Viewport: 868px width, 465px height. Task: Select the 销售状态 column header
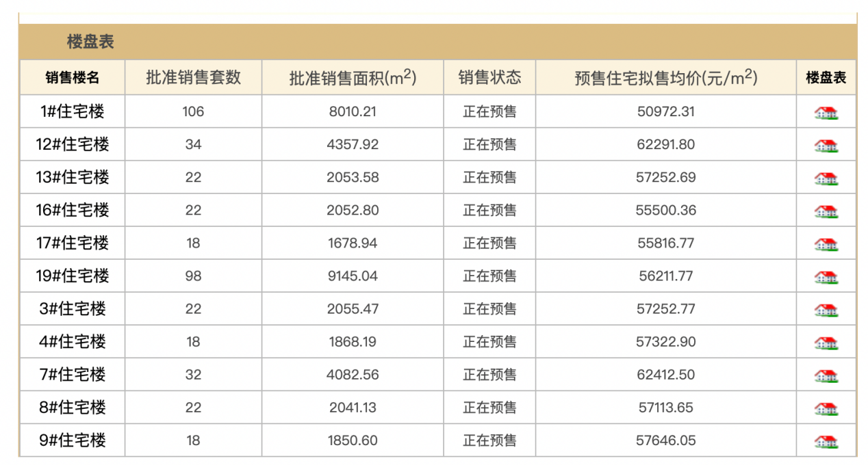pos(489,77)
